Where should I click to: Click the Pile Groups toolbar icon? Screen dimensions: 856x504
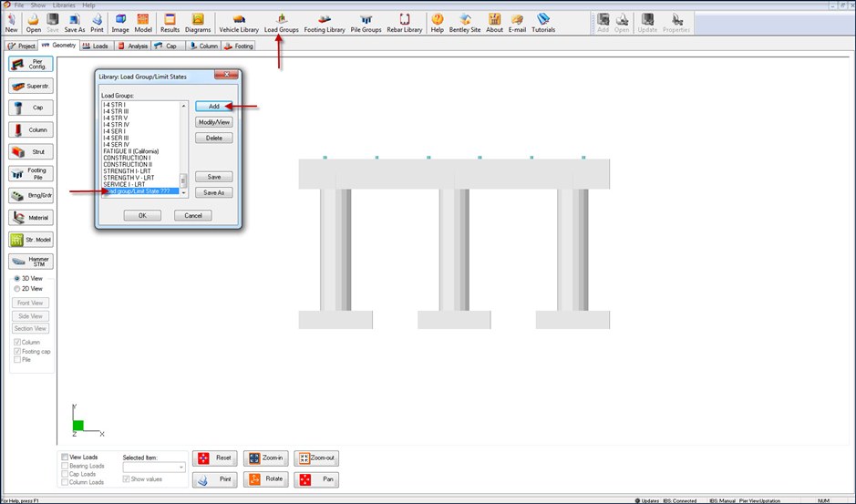(366, 23)
